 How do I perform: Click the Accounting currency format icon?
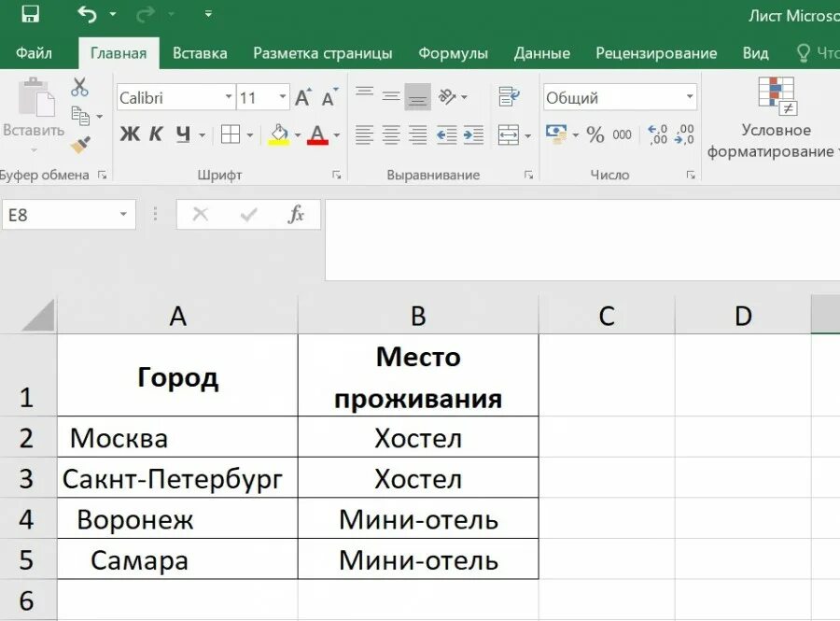(x=556, y=134)
